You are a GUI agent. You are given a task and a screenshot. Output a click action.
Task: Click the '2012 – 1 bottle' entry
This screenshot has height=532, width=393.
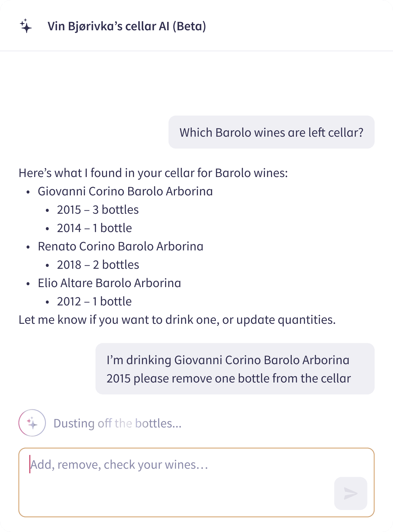click(x=94, y=302)
